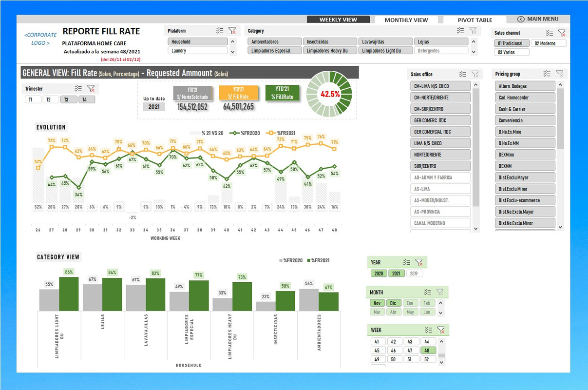Click the Category slicer scroll-down arrow
The height and width of the screenshot is (390, 588).
coord(473,51)
